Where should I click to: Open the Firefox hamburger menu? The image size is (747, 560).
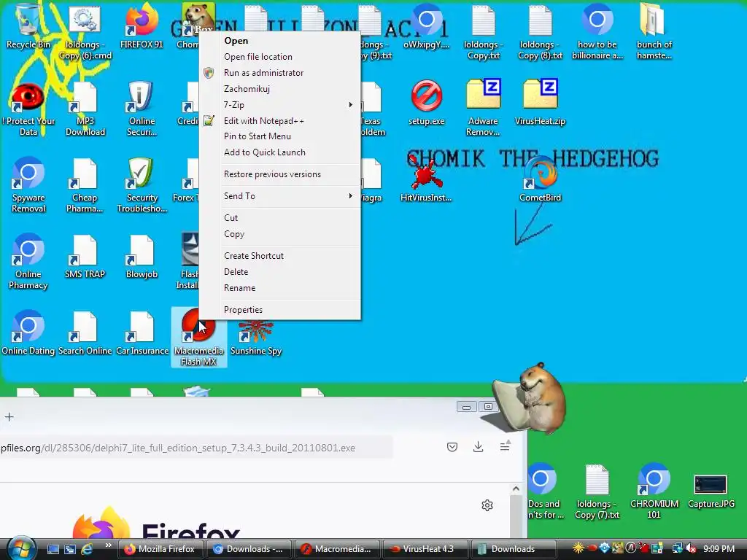(x=505, y=446)
